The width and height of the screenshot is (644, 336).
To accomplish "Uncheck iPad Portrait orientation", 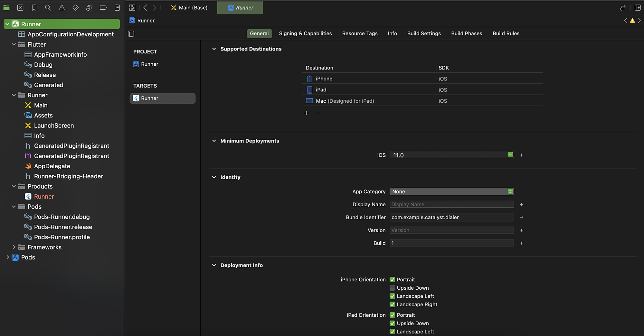I will click(392, 315).
